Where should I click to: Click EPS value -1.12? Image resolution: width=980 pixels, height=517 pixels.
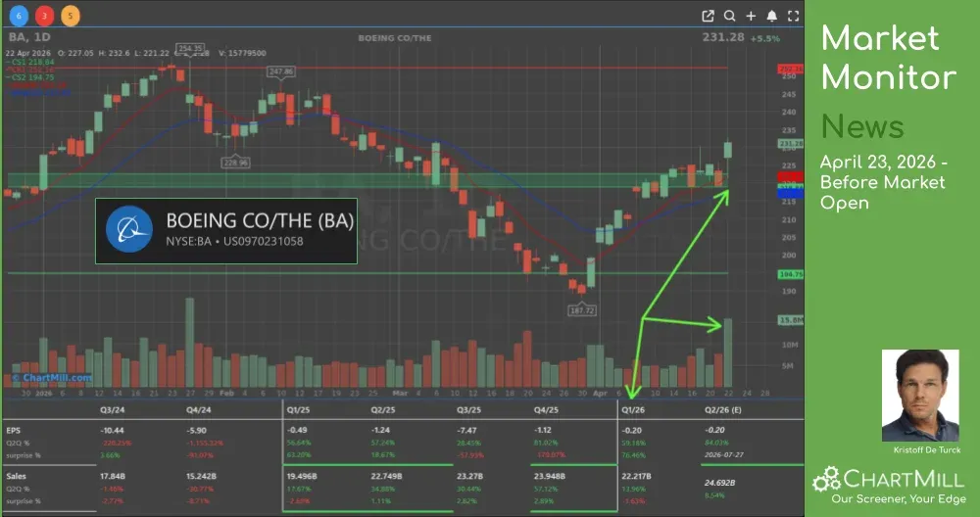coord(544,430)
